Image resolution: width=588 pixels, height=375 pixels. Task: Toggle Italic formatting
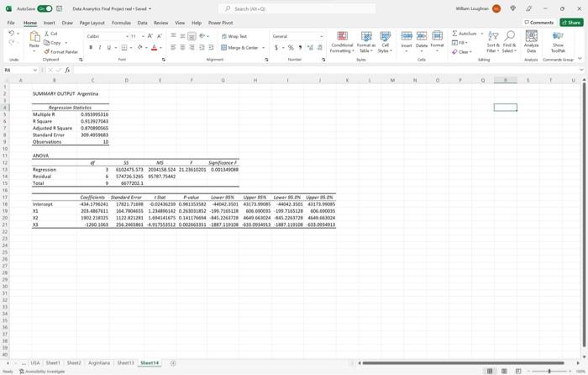click(x=100, y=48)
